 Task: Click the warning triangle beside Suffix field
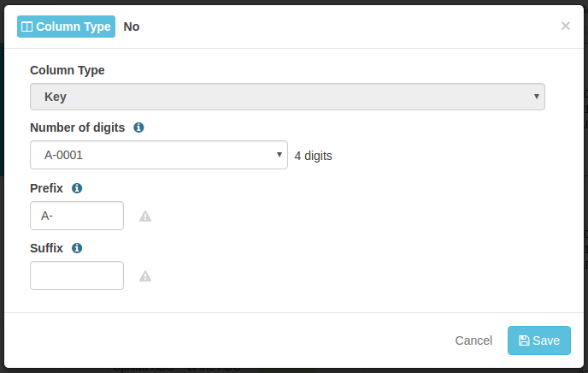145,276
